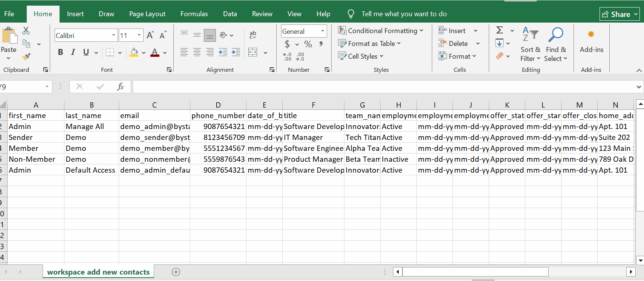Toggle Middle Align
This screenshot has height=281, width=644.
coord(197,35)
